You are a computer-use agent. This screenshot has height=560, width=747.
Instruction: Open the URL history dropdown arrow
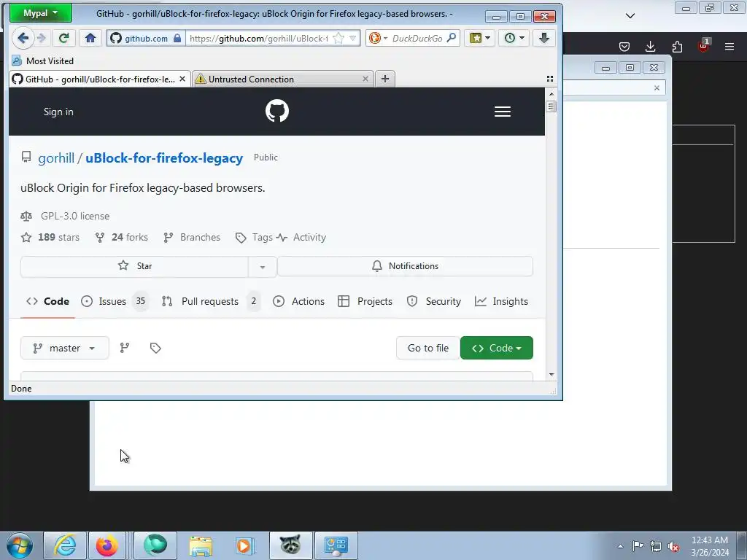352,38
